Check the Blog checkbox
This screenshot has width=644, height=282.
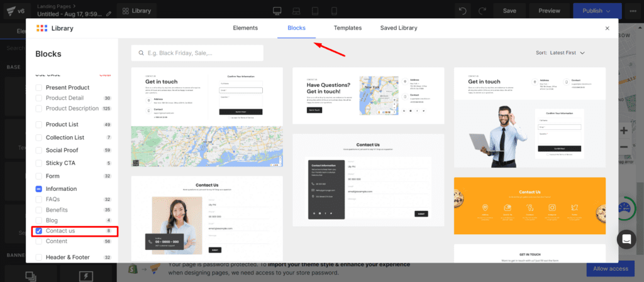pos(38,220)
